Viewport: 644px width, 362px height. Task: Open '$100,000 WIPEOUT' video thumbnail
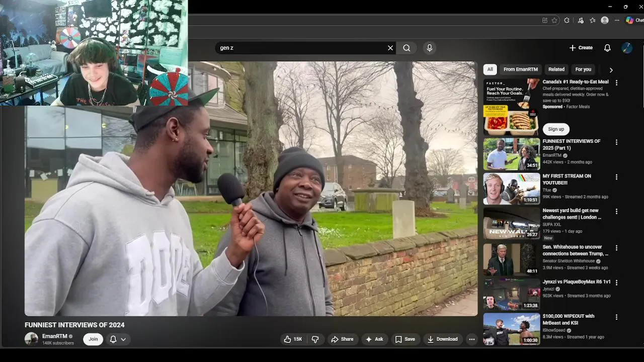coord(512,329)
